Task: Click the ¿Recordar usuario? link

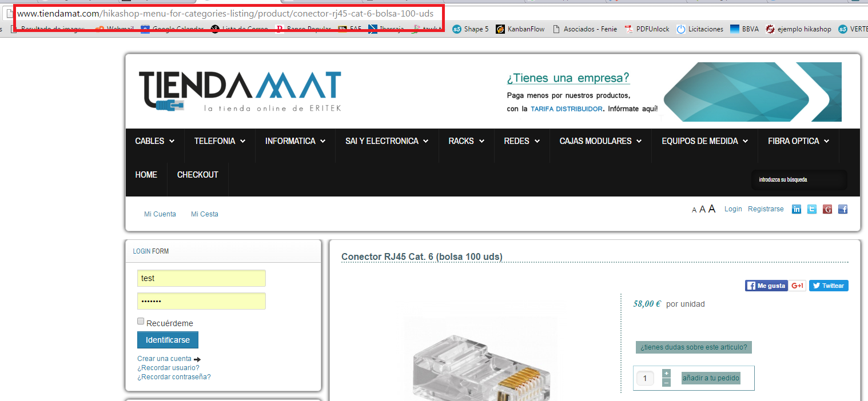Action: click(x=168, y=368)
